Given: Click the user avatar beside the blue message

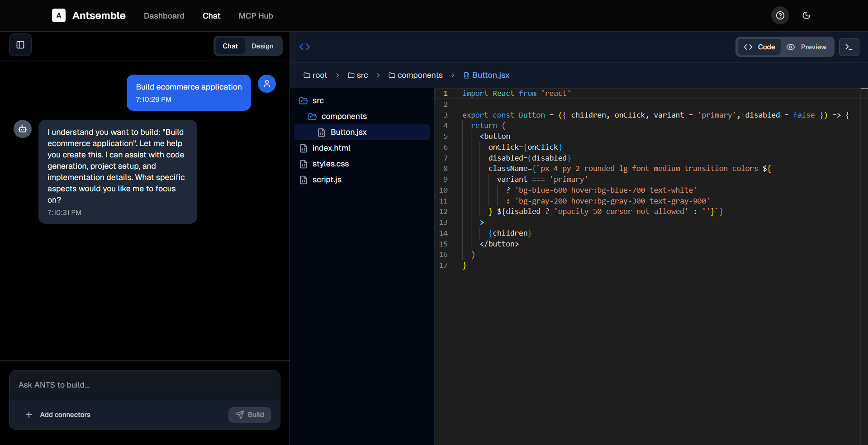Looking at the screenshot, I should pyautogui.click(x=266, y=84).
